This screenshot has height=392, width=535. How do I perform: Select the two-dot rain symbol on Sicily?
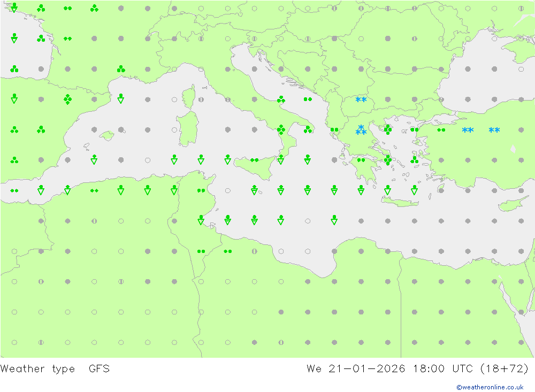coord(255,160)
